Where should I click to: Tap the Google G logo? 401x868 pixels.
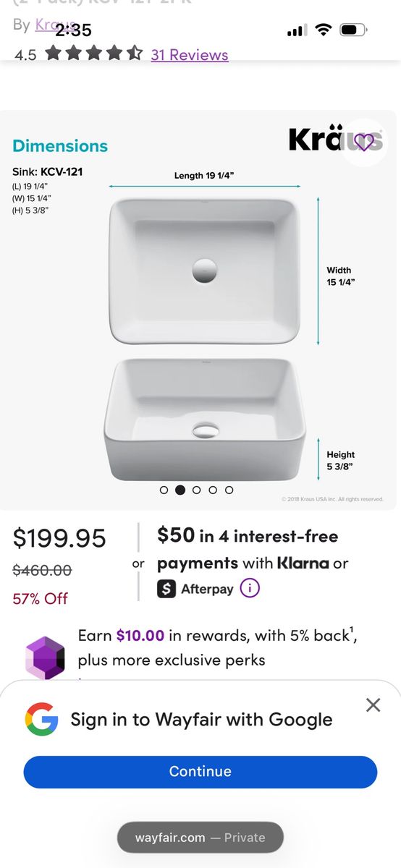(41, 719)
